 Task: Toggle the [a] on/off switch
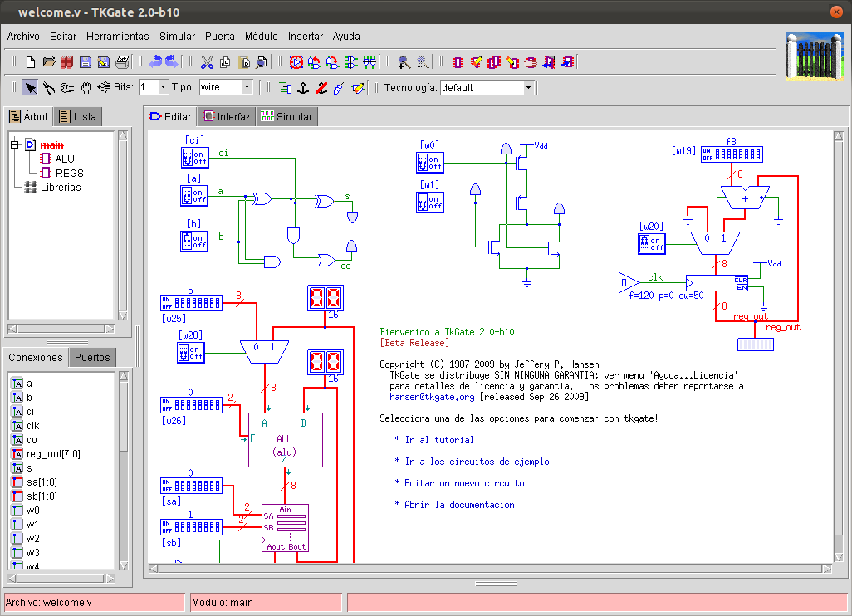point(194,196)
